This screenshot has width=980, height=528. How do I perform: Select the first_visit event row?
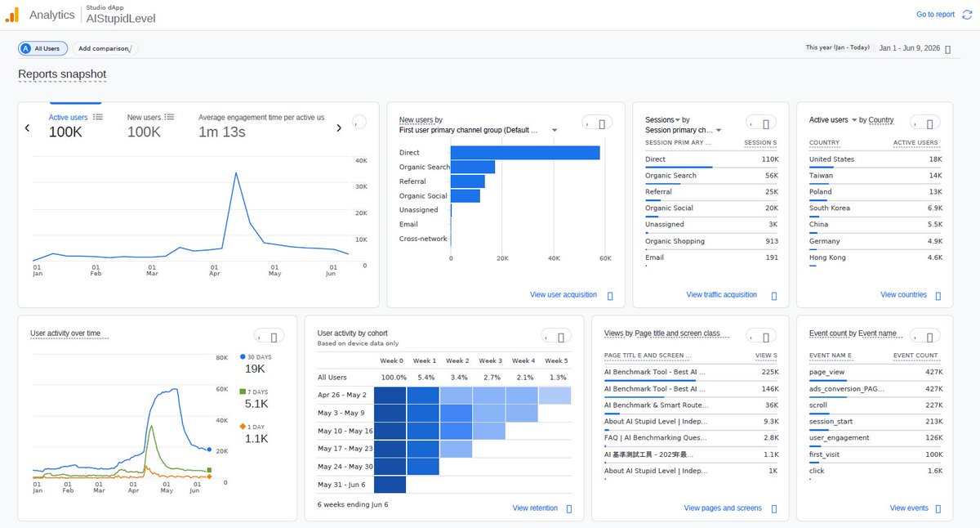874,455
